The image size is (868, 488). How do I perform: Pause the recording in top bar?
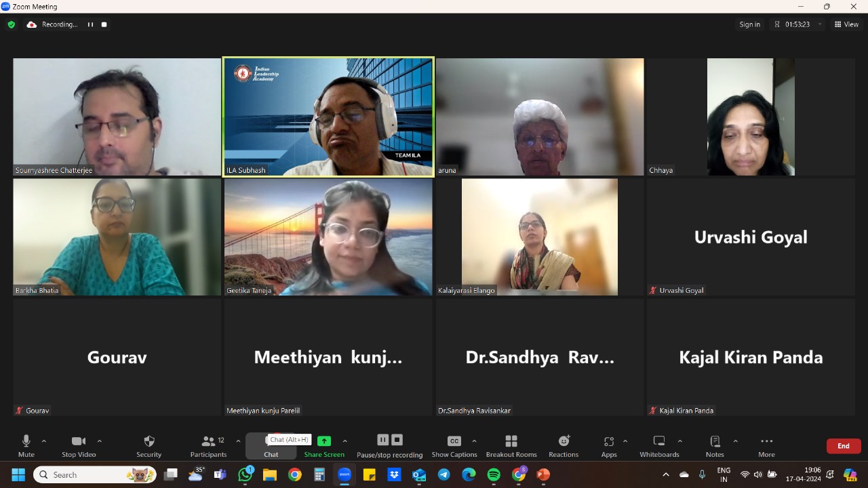pos(90,24)
